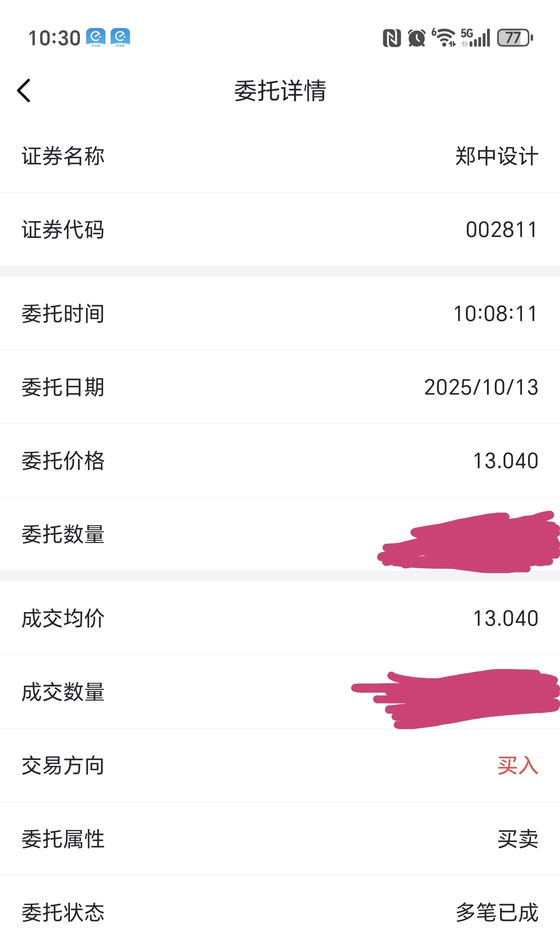This screenshot has height=950, width=560.
Task: Tap the 5G signal strength icon
Action: click(x=476, y=38)
